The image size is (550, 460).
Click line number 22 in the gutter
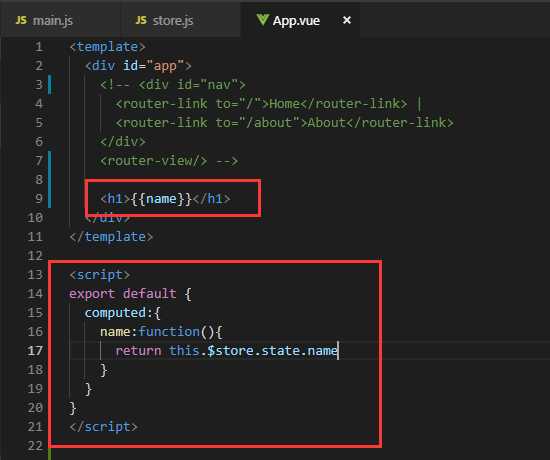tap(35, 446)
